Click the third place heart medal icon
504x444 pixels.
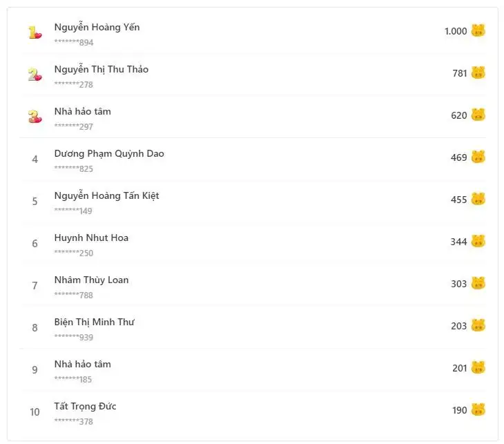point(35,117)
